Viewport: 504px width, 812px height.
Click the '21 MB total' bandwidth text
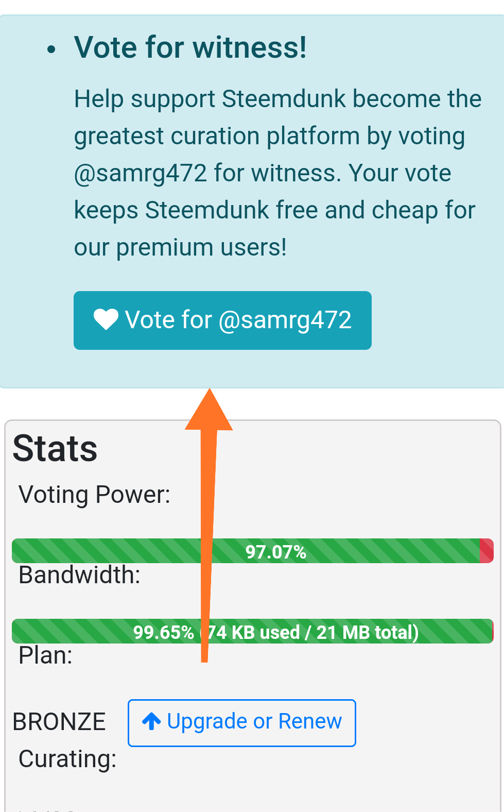click(x=366, y=632)
